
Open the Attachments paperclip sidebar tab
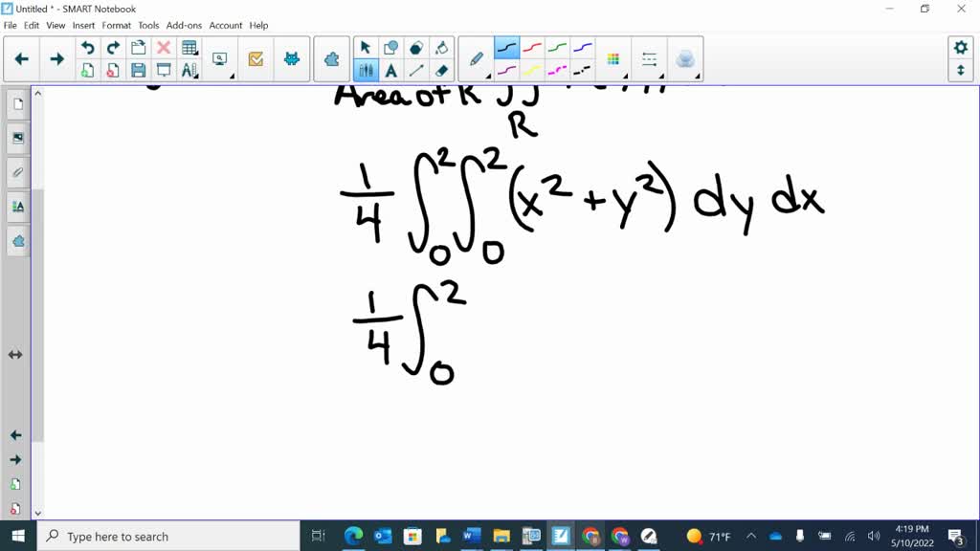[17, 172]
